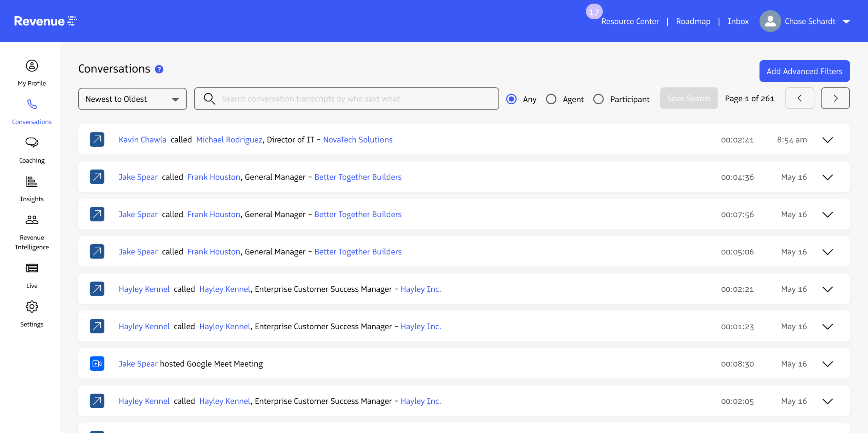Open Chase Schardt account dropdown arrow

pyautogui.click(x=846, y=21)
